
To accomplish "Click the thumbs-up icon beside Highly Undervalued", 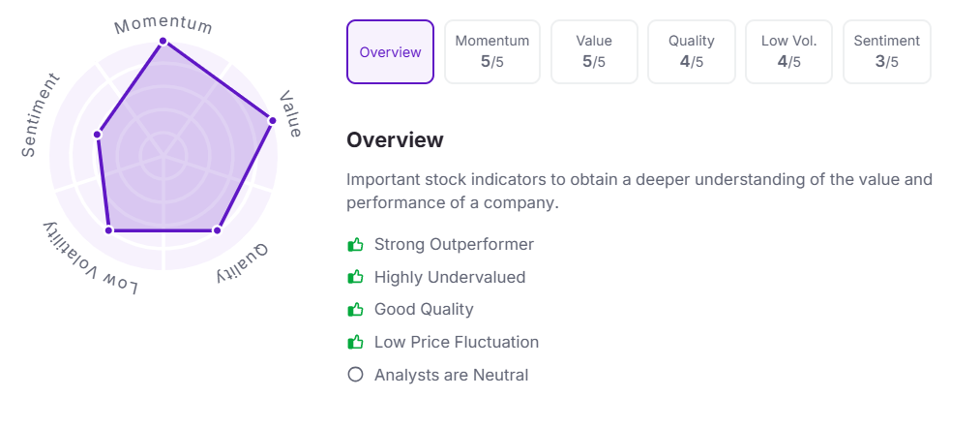I will pyautogui.click(x=355, y=277).
